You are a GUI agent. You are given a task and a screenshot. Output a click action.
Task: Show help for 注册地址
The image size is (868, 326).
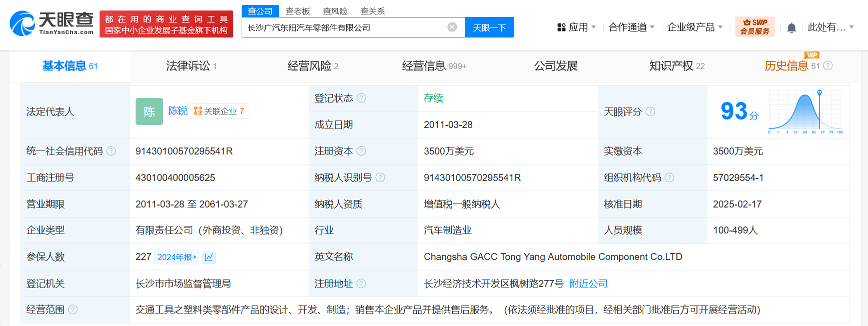click(361, 283)
